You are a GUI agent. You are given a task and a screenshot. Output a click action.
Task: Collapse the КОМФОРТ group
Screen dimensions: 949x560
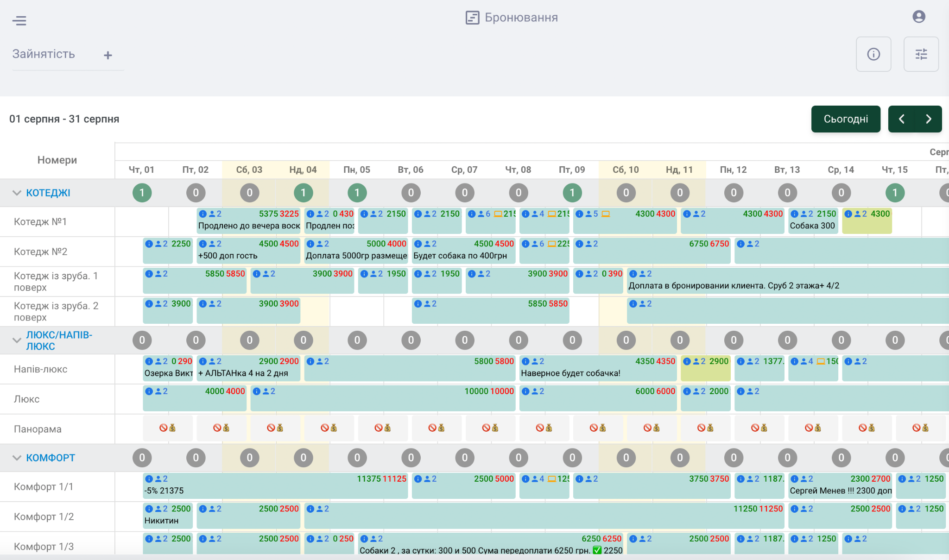17,458
